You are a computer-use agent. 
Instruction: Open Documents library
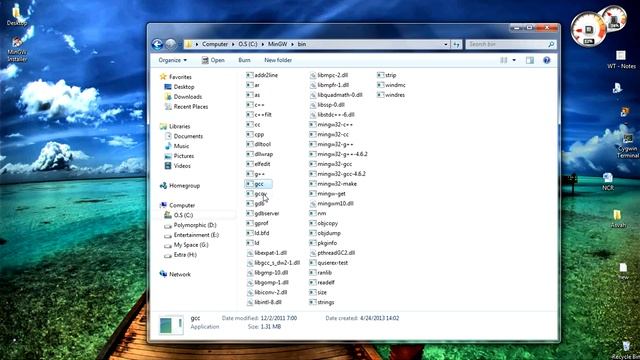183,136
